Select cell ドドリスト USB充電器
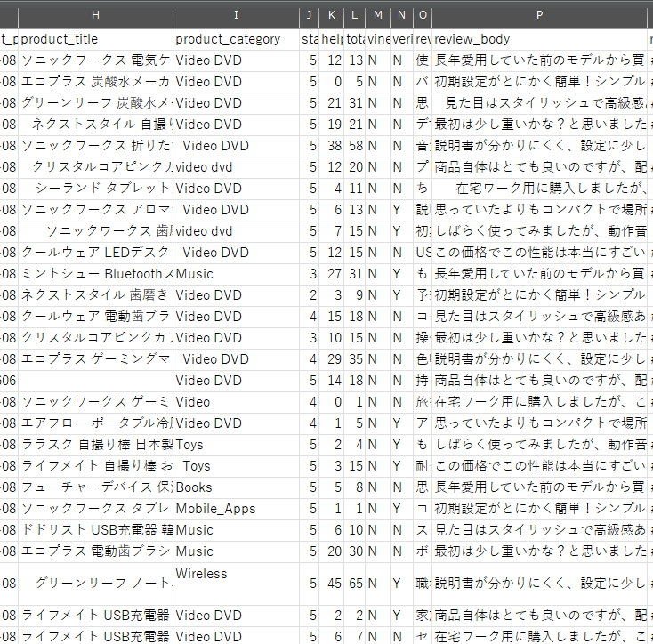Viewport: 653px width, 644px height. point(95,530)
